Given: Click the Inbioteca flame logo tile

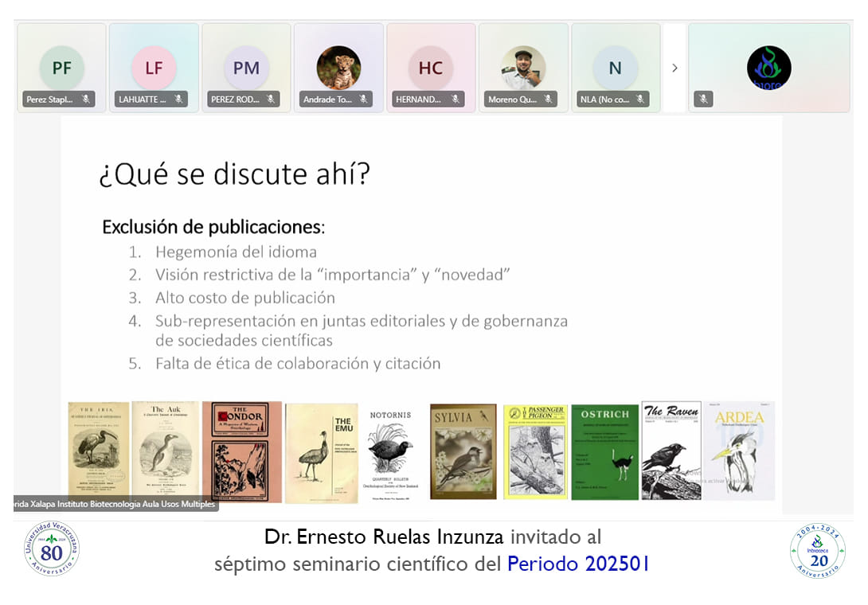Looking at the screenshot, I should [x=768, y=68].
